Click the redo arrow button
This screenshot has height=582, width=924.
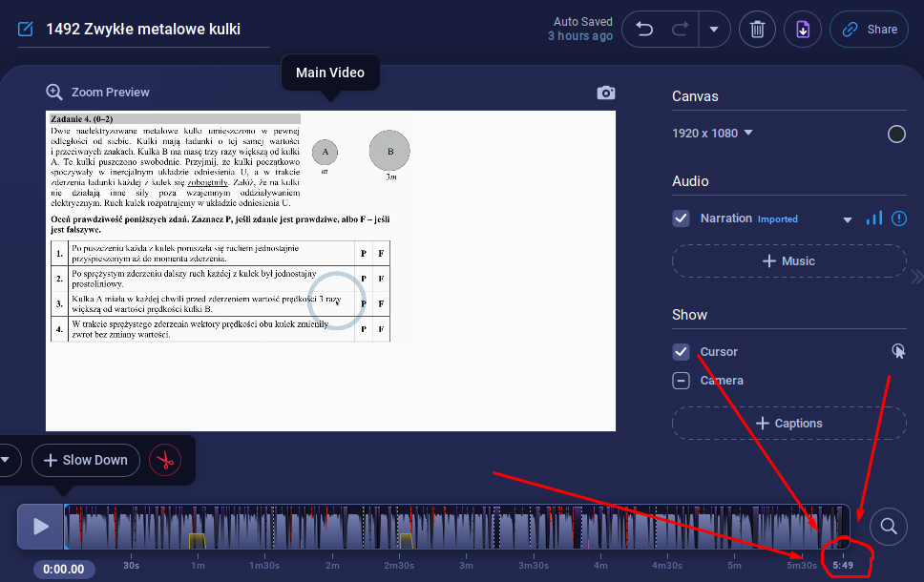[x=680, y=29]
